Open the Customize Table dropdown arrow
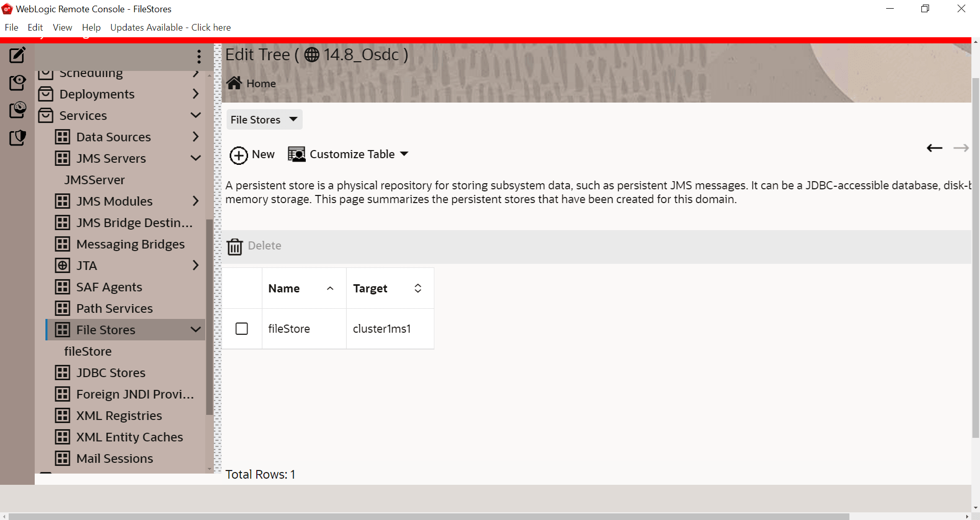The width and height of the screenshot is (980, 520). point(404,154)
